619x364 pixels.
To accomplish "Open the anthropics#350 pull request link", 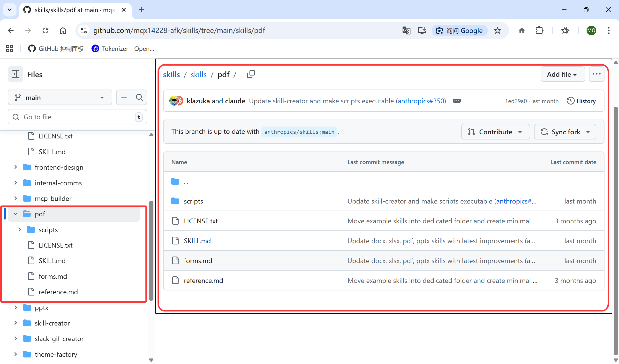I will point(421,101).
